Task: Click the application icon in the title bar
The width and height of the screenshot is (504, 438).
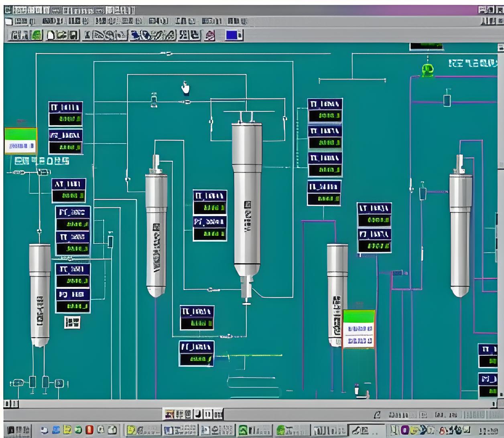Action: click(8, 10)
